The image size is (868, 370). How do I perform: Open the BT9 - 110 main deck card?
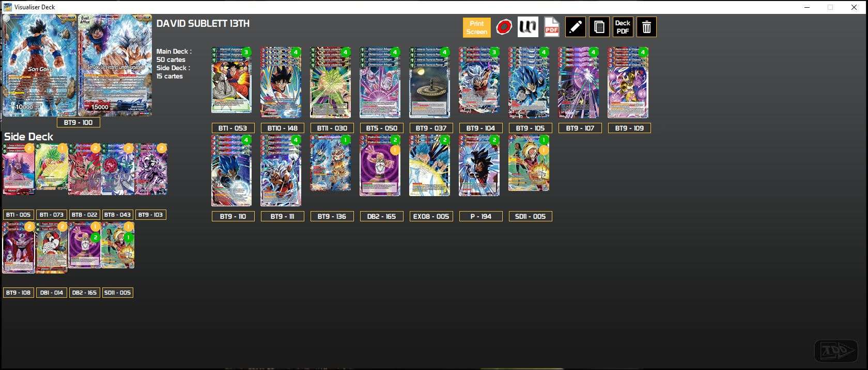tap(231, 171)
